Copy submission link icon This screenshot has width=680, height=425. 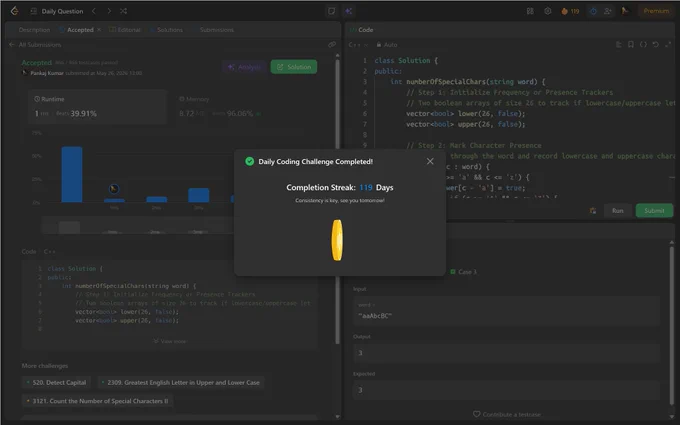coord(332,44)
